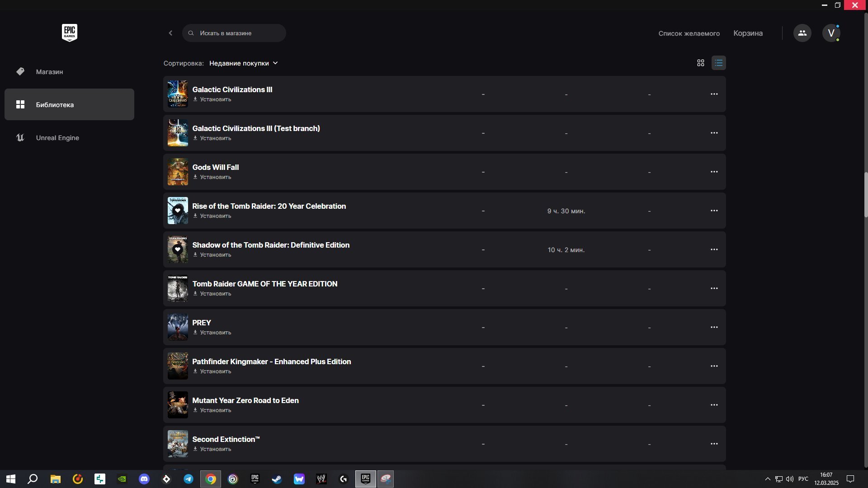Install Tomb Raider GAME OF THE YEAR EDITION
This screenshot has width=868, height=488.
pos(212,294)
